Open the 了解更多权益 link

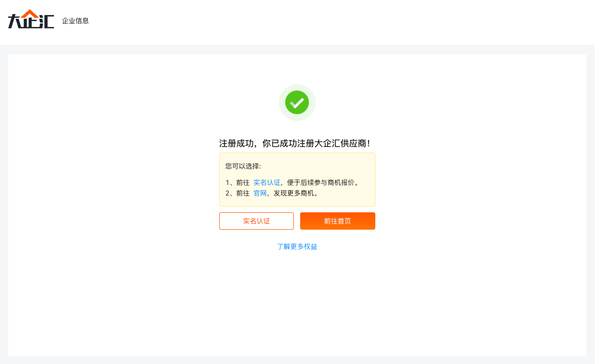tap(297, 247)
